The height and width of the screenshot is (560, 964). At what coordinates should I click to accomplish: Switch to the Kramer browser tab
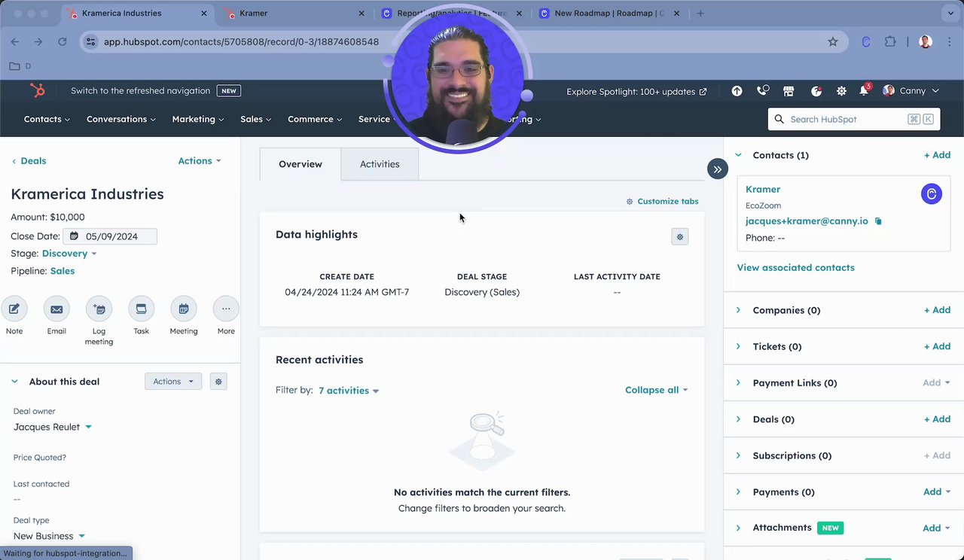click(295, 14)
